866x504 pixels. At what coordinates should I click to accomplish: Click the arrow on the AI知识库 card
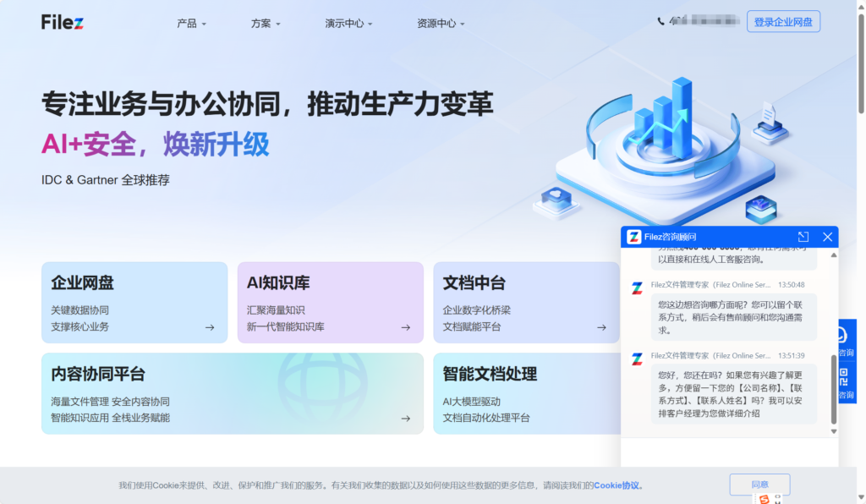pyautogui.click(x=406, y=327)
